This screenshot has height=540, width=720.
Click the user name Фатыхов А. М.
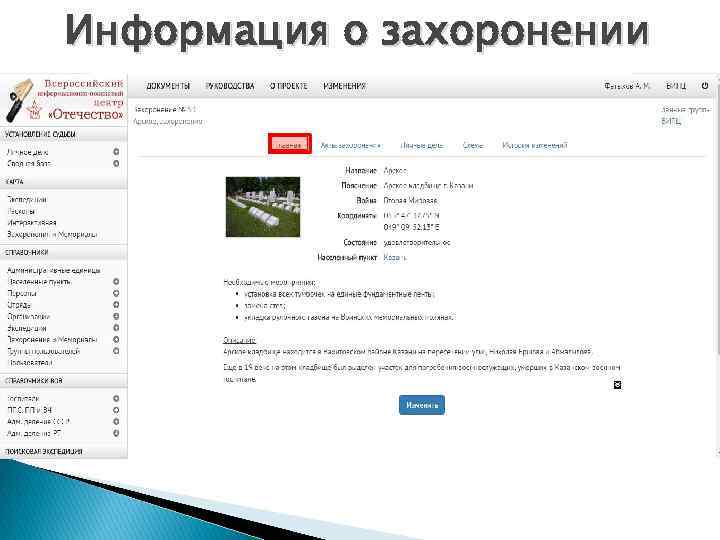[627, 86]
